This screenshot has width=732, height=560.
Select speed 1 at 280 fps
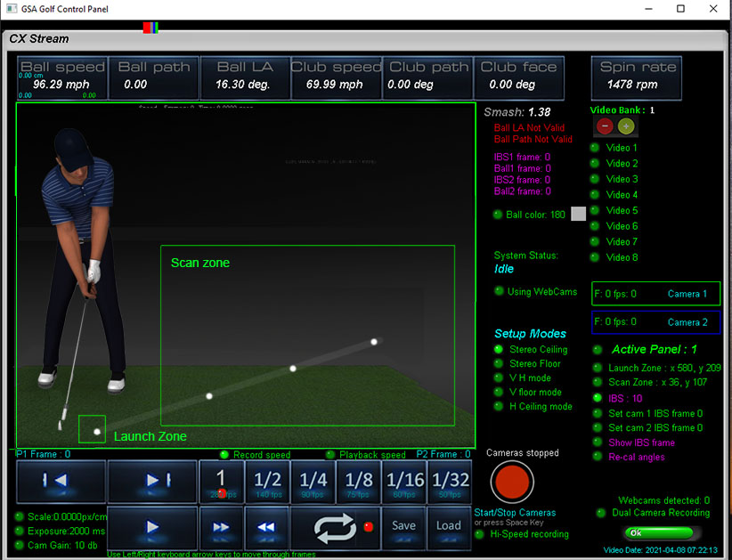click(221, 482)
